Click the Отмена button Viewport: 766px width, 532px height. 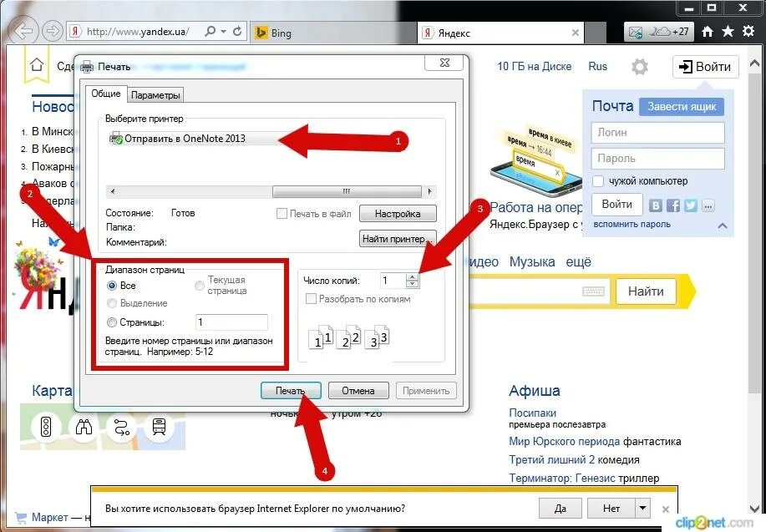[x=358, y=391]
